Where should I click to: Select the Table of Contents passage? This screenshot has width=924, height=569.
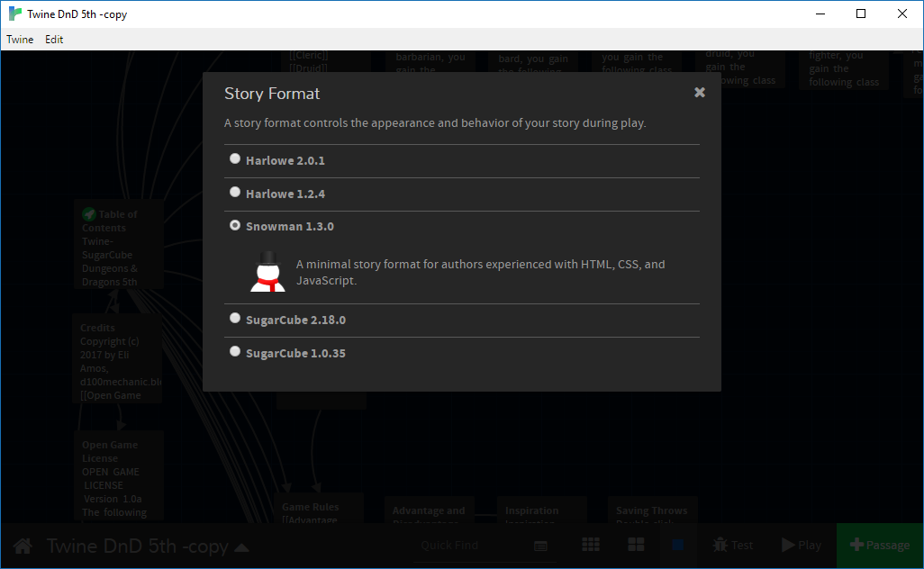pos(119,245)
